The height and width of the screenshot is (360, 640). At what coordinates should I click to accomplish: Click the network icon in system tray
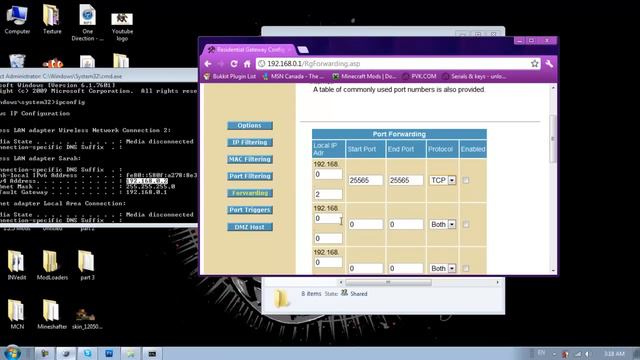(x=578, y=354)
